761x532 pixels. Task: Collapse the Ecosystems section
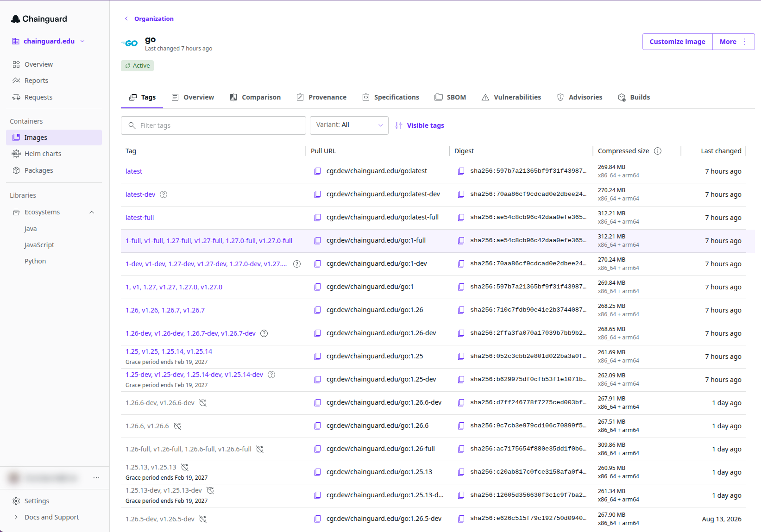coord(91,212)
